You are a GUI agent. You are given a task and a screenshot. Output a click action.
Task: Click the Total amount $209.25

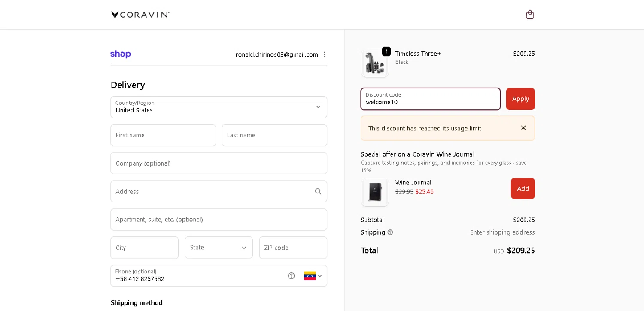[x=521, y=250]
